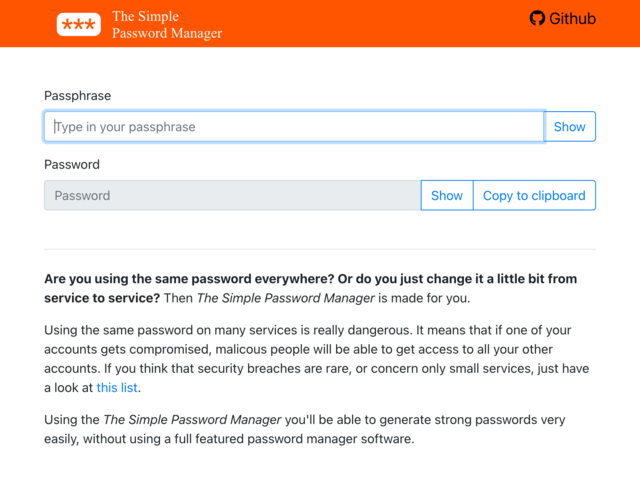Click Copy to clipboard button

(534, 196)
